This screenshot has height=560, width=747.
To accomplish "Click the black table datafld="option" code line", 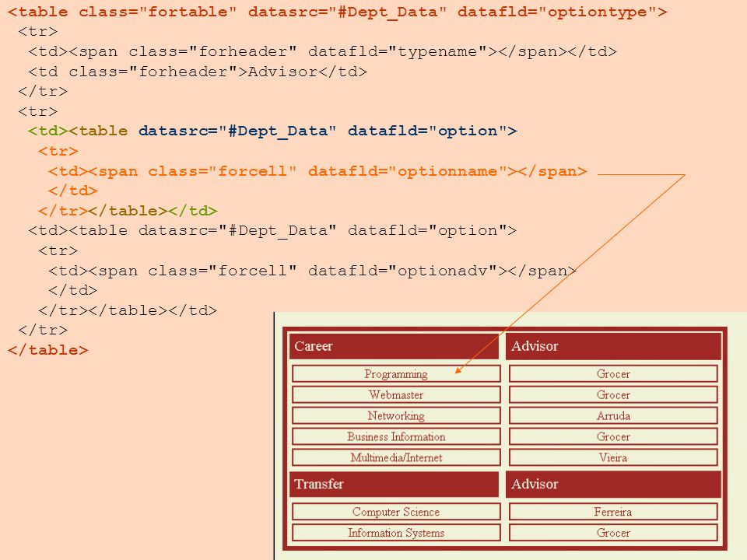I will [x=272, y=230].
